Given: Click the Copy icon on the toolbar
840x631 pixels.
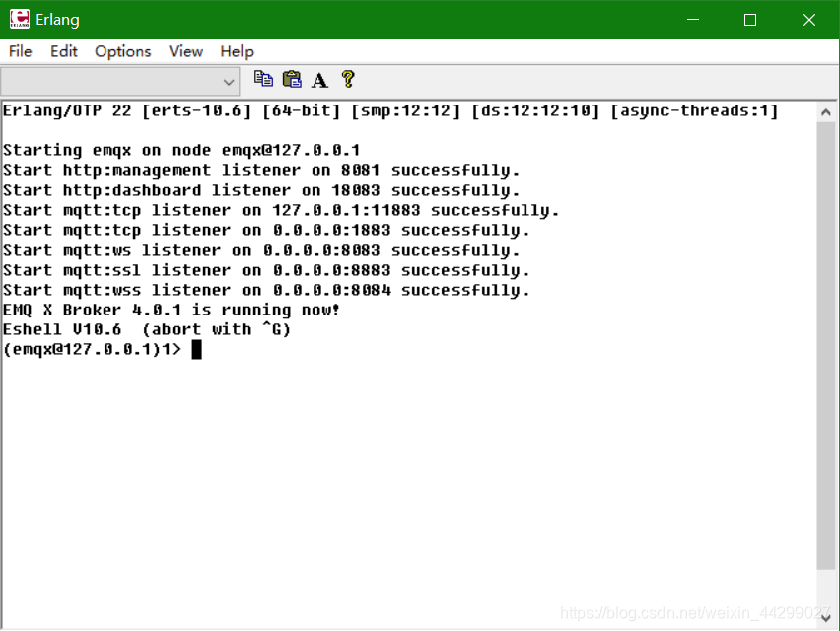Looking at the screenshot, I should [264, 80].
